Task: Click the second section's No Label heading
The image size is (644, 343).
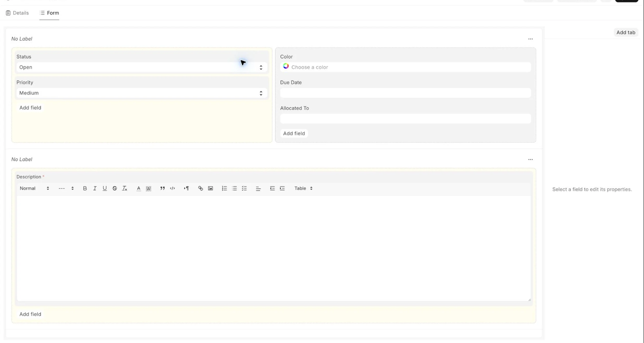Action: click(22, 159)
